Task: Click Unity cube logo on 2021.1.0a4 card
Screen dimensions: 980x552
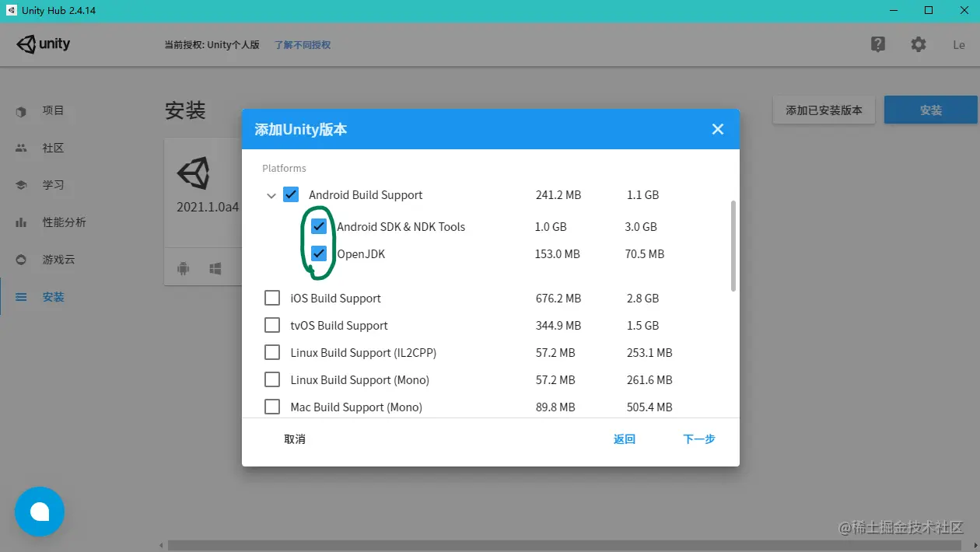Action: tap(193, 173)
